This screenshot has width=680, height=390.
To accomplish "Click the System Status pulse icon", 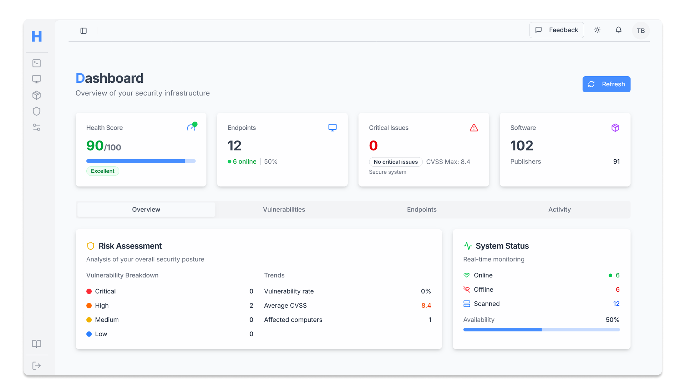I will coord(468,246).
